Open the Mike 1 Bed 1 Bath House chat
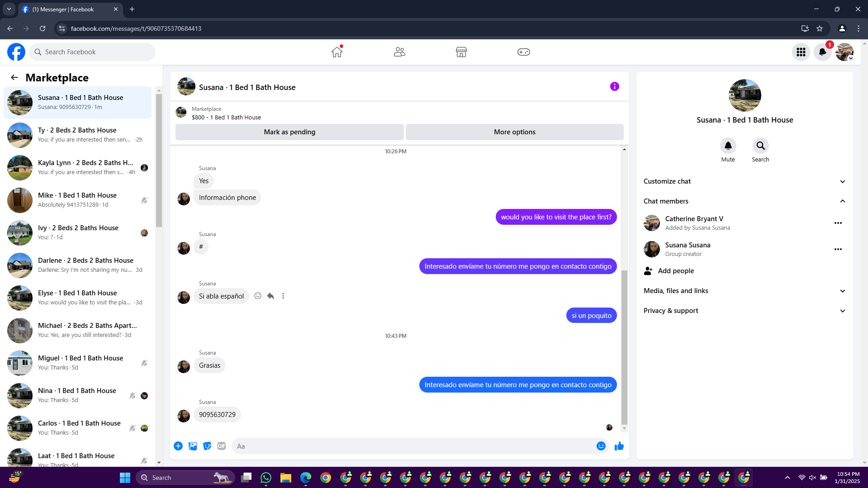Screen dimensions: 868x488 [x=78, y=200]
